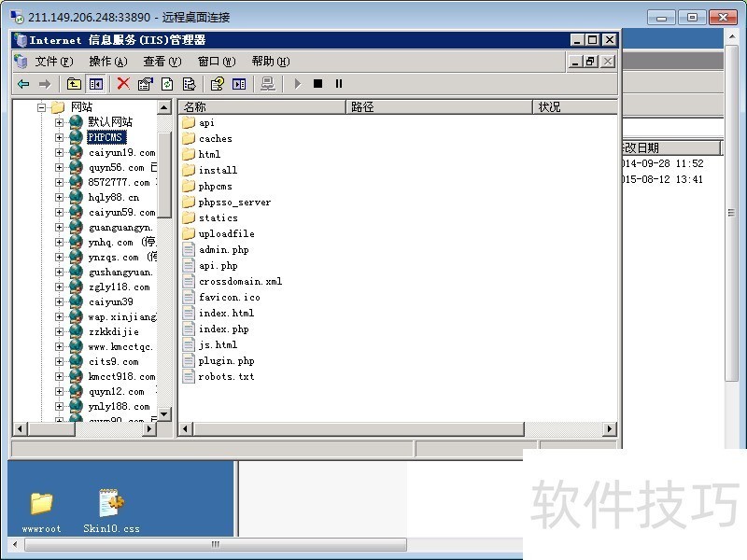
Task: Select the uploadfile folder
Action: (x=218, y=234)
